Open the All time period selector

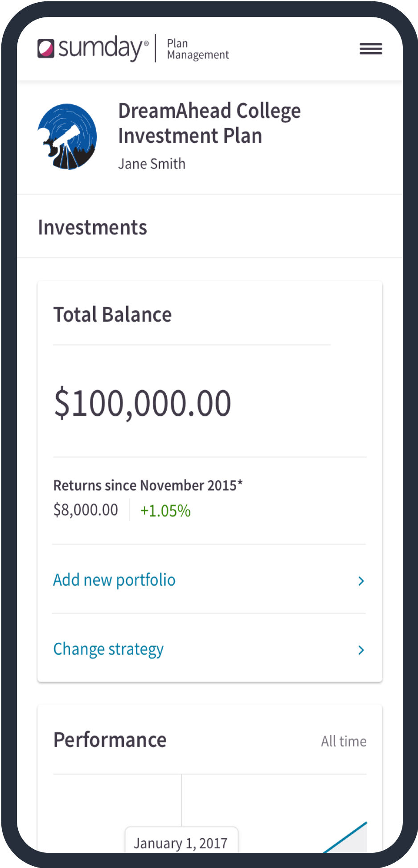tap(344, 741)
